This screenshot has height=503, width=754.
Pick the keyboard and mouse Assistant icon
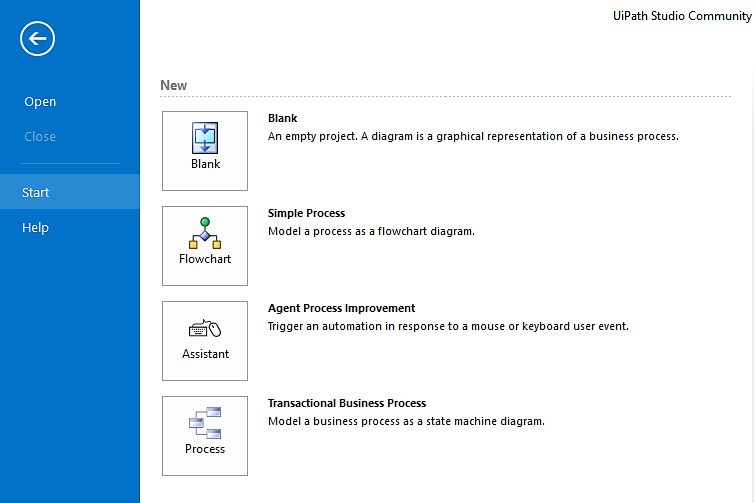[205, 328]
